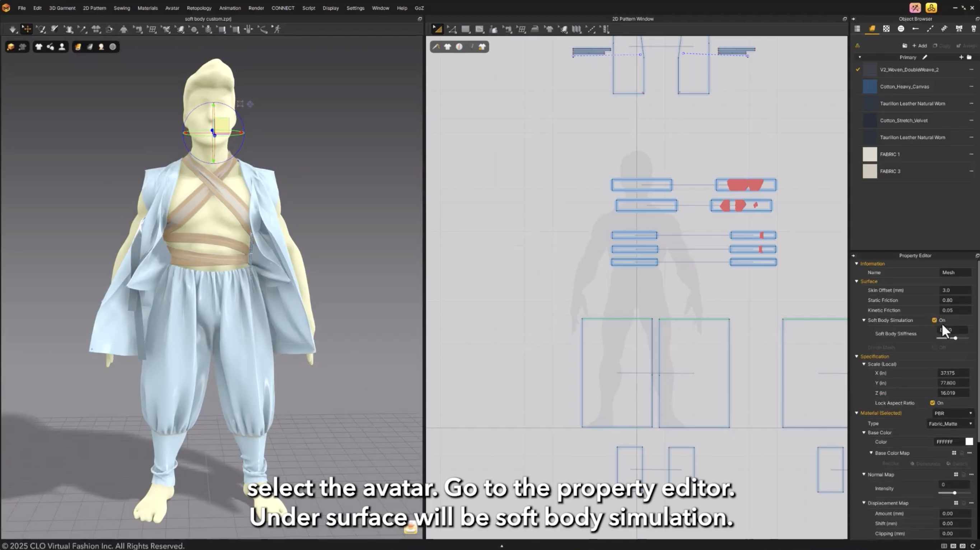This screenshot has height=550, width=980.
Task: Collapse the Surface section in Property Editor
Action: coord(857,281)
